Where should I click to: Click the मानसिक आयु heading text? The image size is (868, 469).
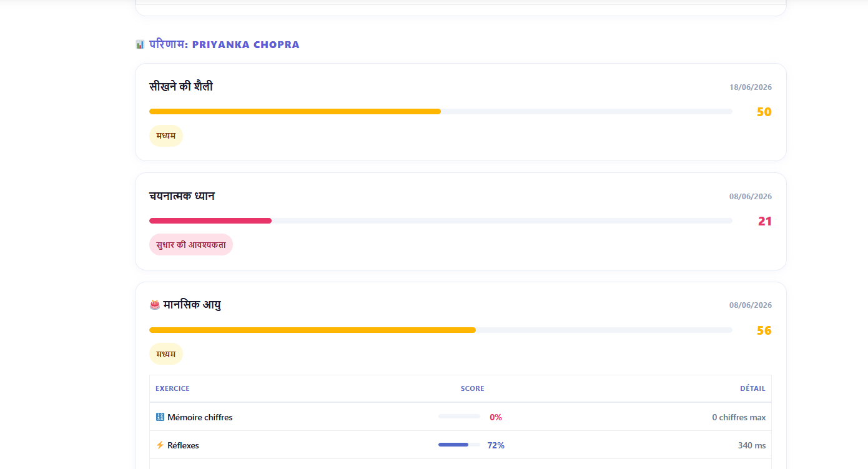(192, 305)
